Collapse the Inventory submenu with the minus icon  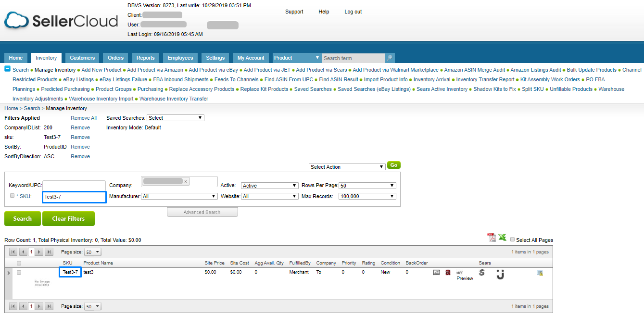7,69
